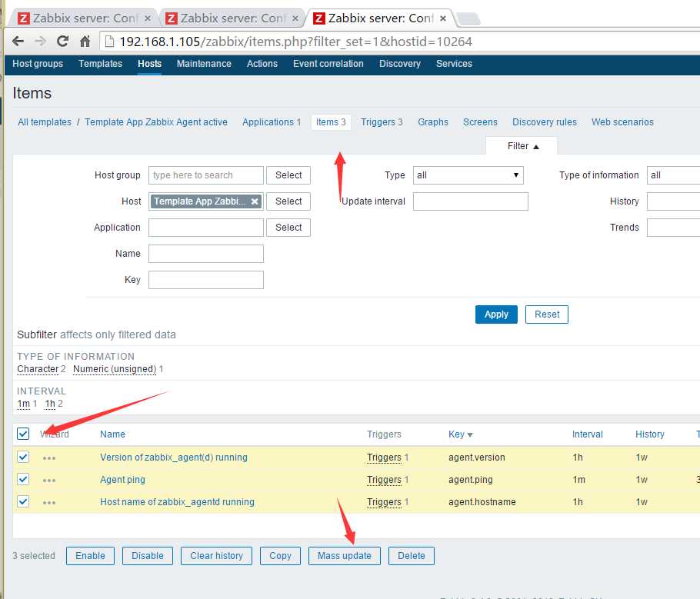The height and width of the screenshot is (599, 700).
Task: Go back with the browser back arrow
Action: point(18,42)
